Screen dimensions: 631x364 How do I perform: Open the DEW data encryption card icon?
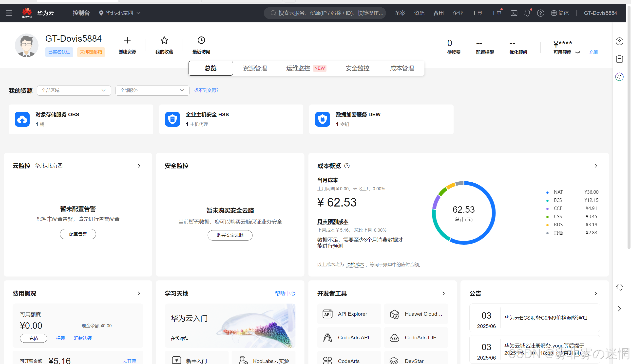(x=322, y=119)
